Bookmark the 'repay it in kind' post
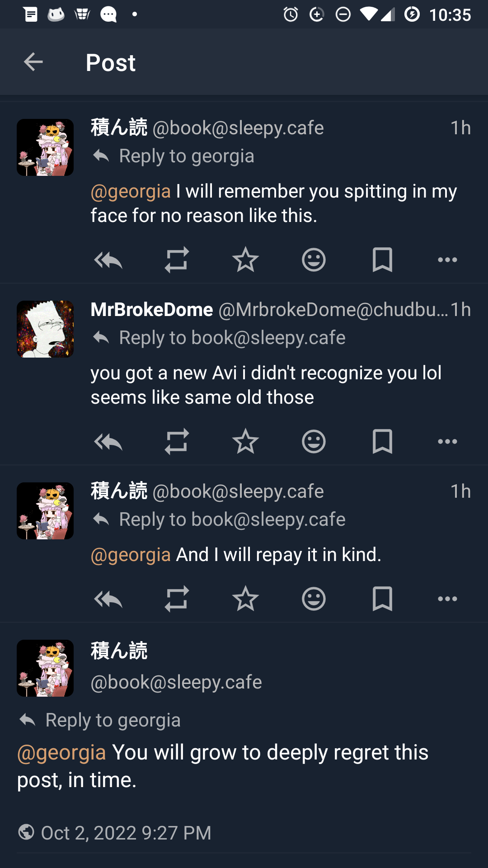Screen dimensions: 488x868 (382, 599)
